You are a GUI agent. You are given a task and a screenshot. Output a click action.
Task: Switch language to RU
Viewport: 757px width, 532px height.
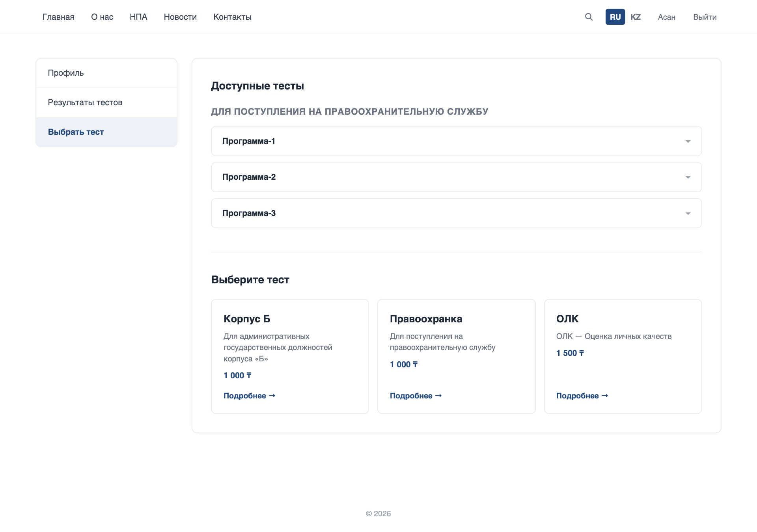click(x=615, y=17)
